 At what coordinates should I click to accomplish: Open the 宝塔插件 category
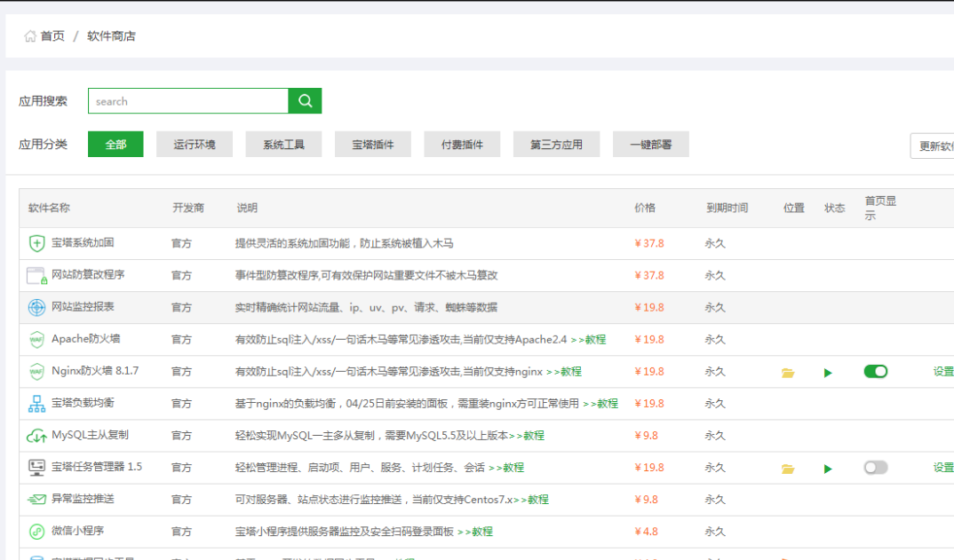click(373, 144)
